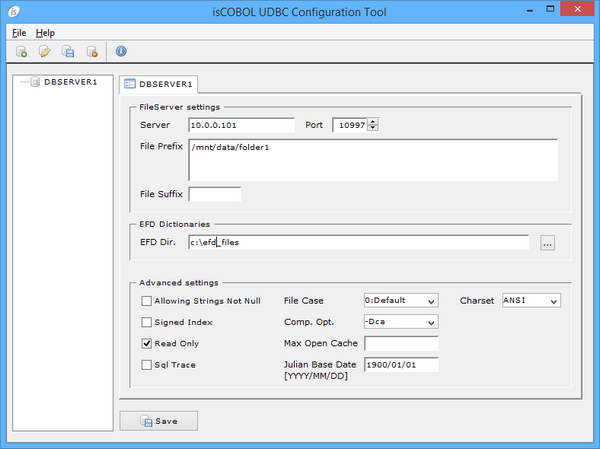The image size is (600, 449).
Task: Click the Port number stepper arrows
Action: click(373, 125)
